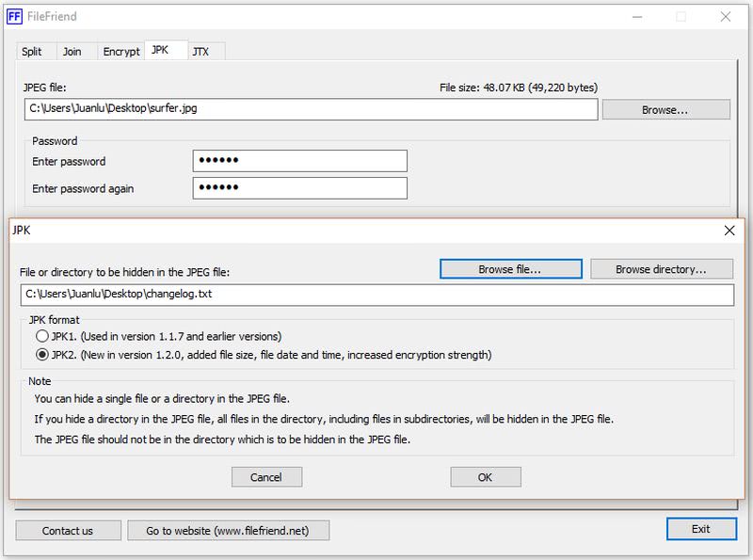Click the hidden file path field with changelog.txt
753x560 pixels.
pos(377,295)
